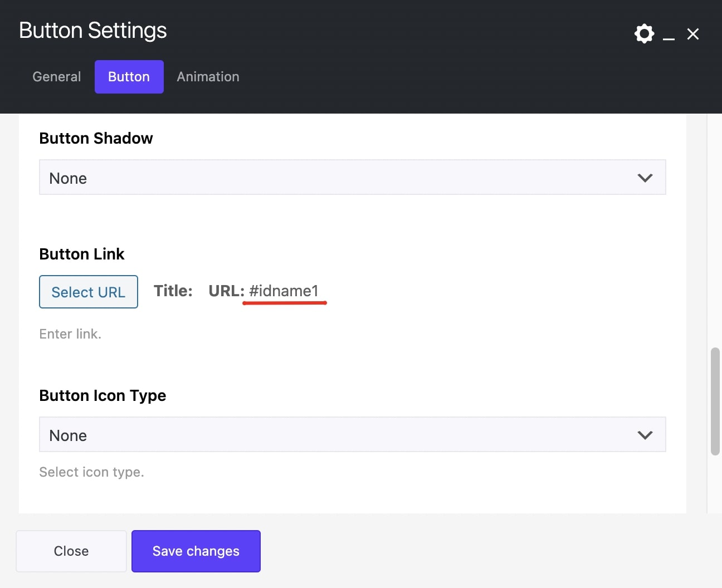The height and width of the screenshot is (588, 722).
Task: Click the 'Enter link.' helper text
Action: click(x=70, y=334)
